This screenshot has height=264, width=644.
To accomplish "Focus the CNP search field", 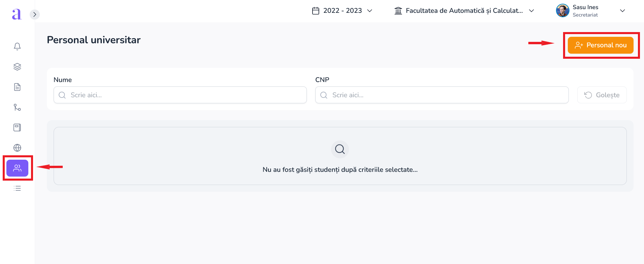I will click(442, 95).
